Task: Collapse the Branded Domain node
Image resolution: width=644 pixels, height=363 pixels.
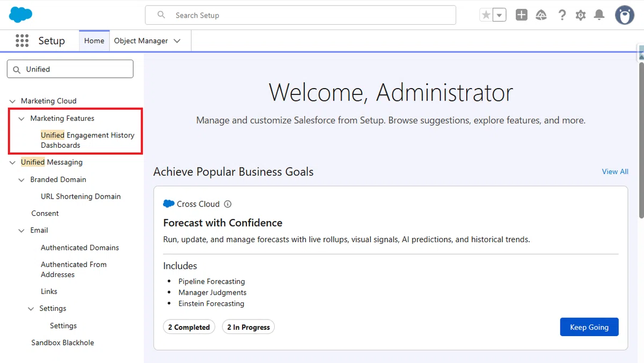Action: 21,179
